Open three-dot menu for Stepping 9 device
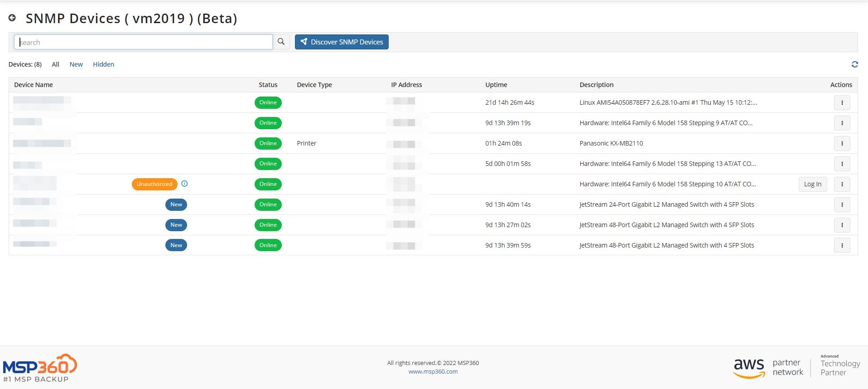868x389 pixels. point(842,123)
